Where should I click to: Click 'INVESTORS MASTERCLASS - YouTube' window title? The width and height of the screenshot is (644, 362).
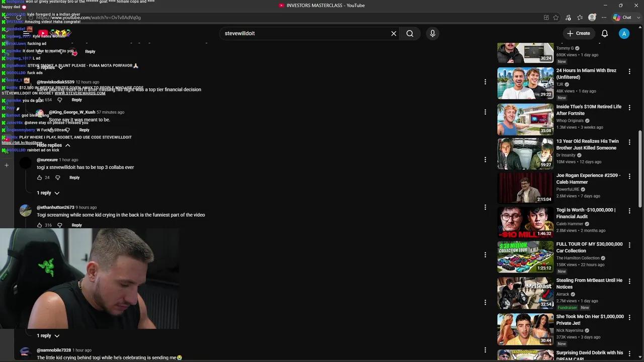(x=326, y=5)
